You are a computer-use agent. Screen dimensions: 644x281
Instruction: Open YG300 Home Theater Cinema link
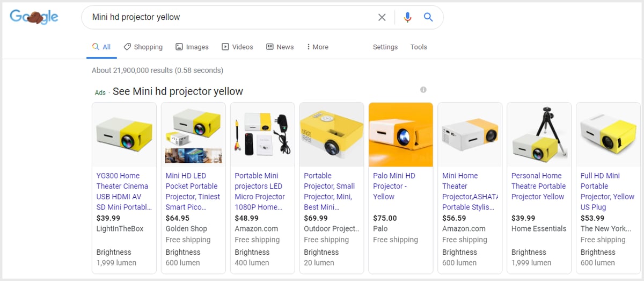click(124, 191)
